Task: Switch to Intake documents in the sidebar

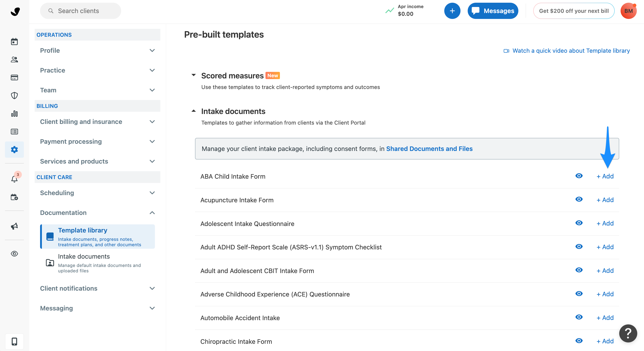Action: (x=84, y=256)
